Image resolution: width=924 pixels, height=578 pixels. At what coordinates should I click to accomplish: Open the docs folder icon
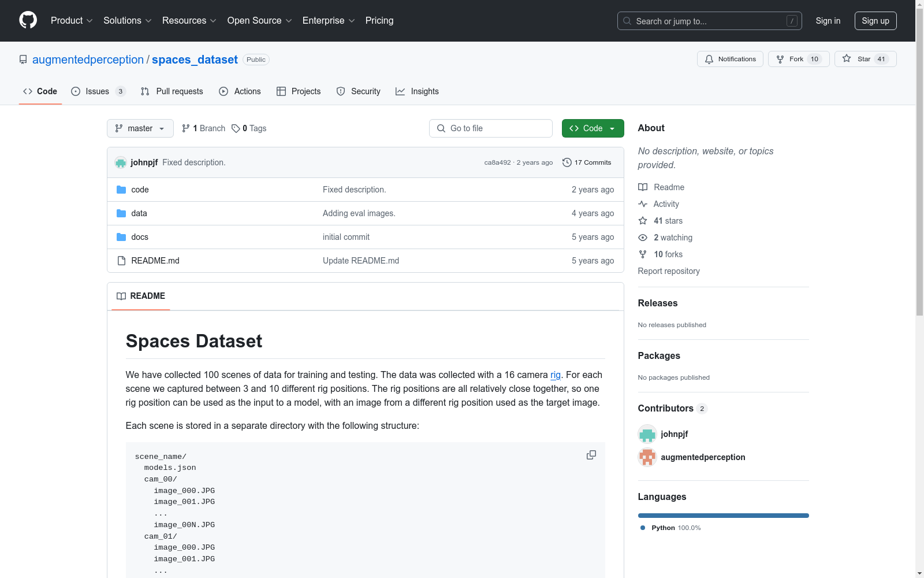pos(121,237)
